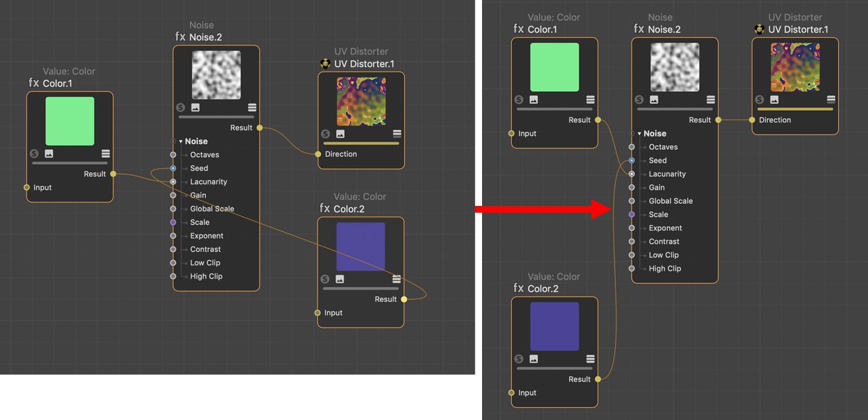Viewport: 868px width, 420px height.
Task: Open hamburger menu icon on left graph's UV Distorter.1
Action: point(397,134)
